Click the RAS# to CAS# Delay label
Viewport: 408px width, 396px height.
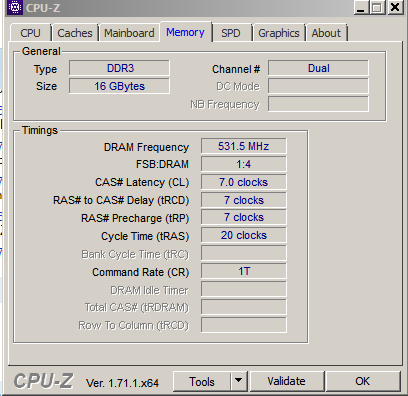(x=121, y=200)
